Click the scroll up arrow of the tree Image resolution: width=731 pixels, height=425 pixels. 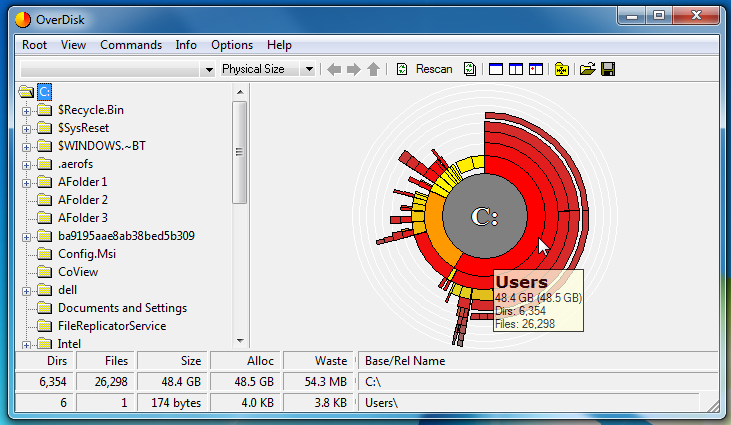pyautogui.click(x=240, y=92)
